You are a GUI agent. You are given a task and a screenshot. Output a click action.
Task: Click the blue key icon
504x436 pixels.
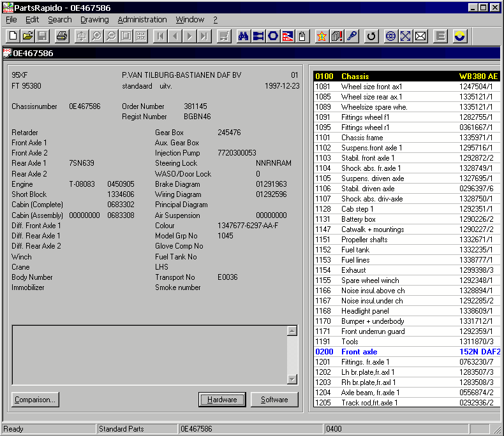[x=352, y=36]
